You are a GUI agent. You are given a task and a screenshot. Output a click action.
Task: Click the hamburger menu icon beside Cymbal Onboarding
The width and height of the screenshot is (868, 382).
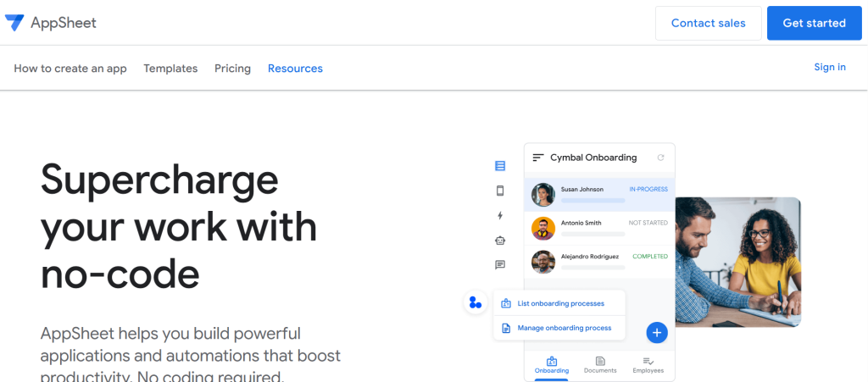click(538, 158)
